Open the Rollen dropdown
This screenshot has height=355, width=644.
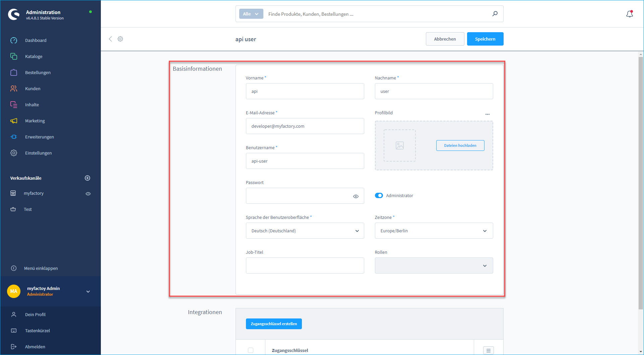[x=434, y=265]
